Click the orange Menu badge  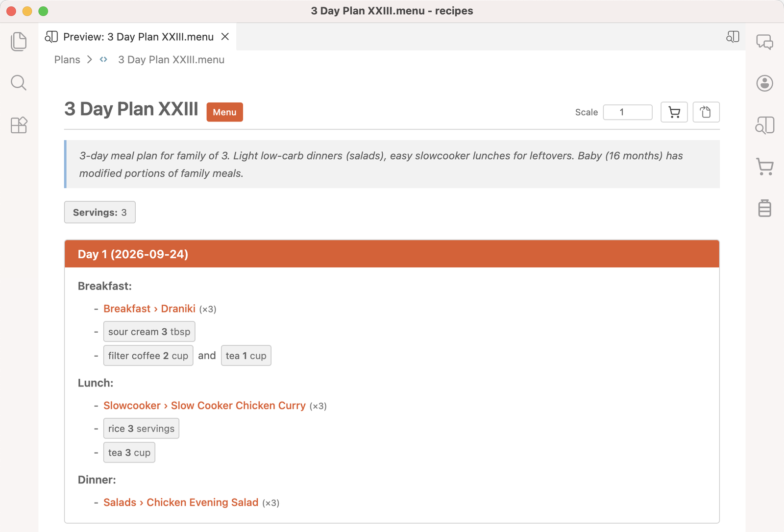tap(224, 112)
